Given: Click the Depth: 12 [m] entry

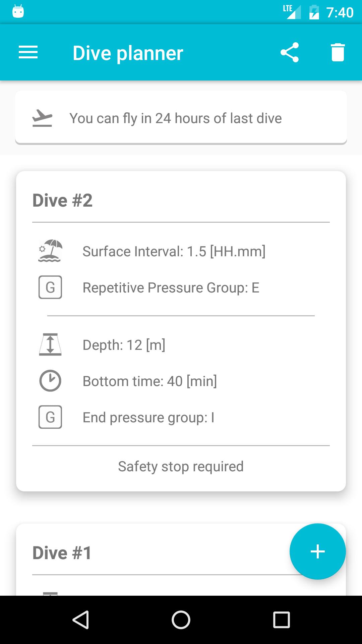Looking at the screenshot, I should (124, 345).
